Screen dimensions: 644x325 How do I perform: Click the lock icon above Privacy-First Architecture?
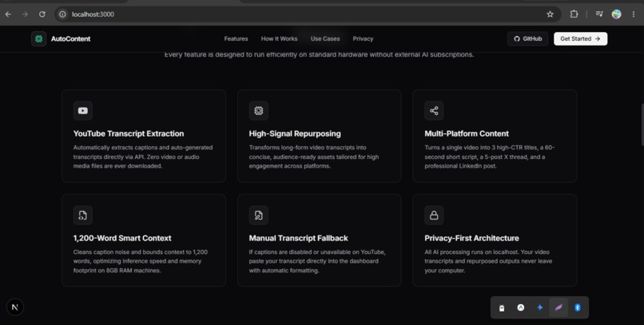[434, 215]
